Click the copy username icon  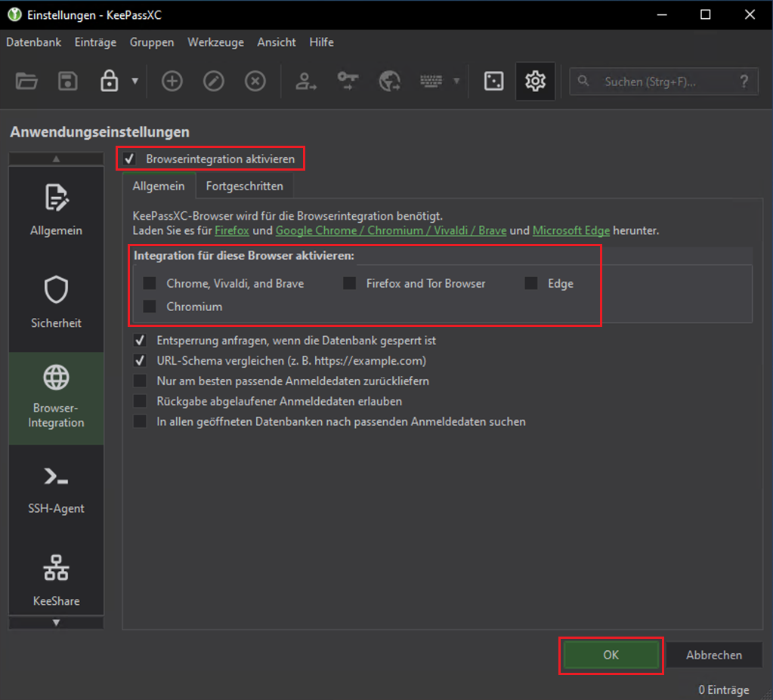306,82
